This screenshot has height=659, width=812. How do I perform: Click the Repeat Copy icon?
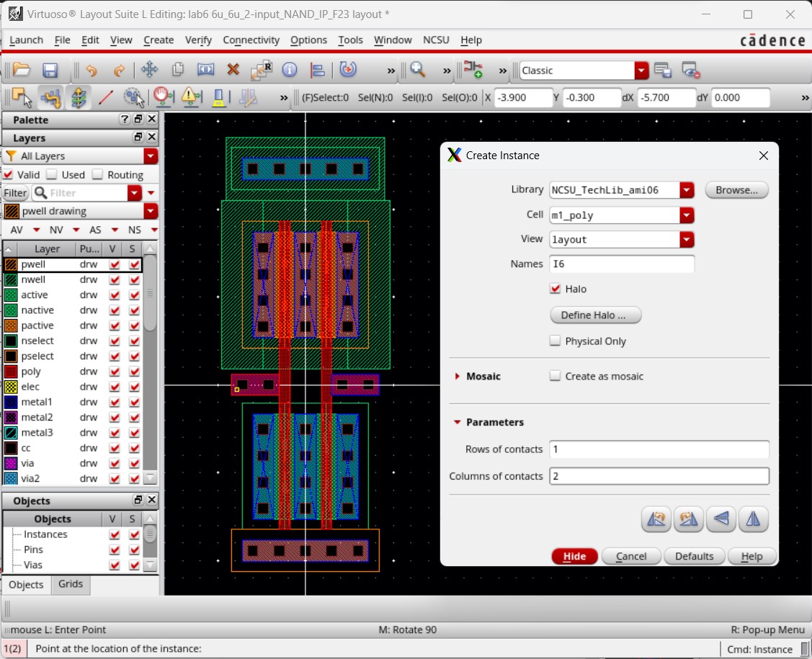coord(262,70)
